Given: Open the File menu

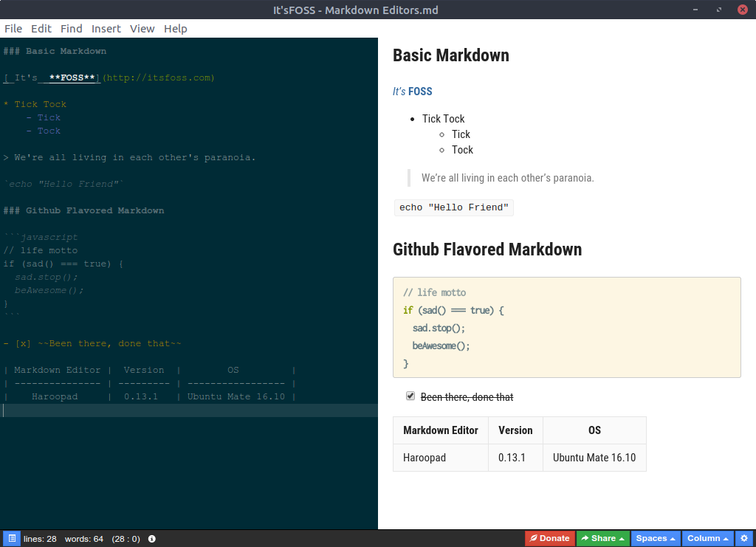Looking at the screenshot, I should (13, 28).
